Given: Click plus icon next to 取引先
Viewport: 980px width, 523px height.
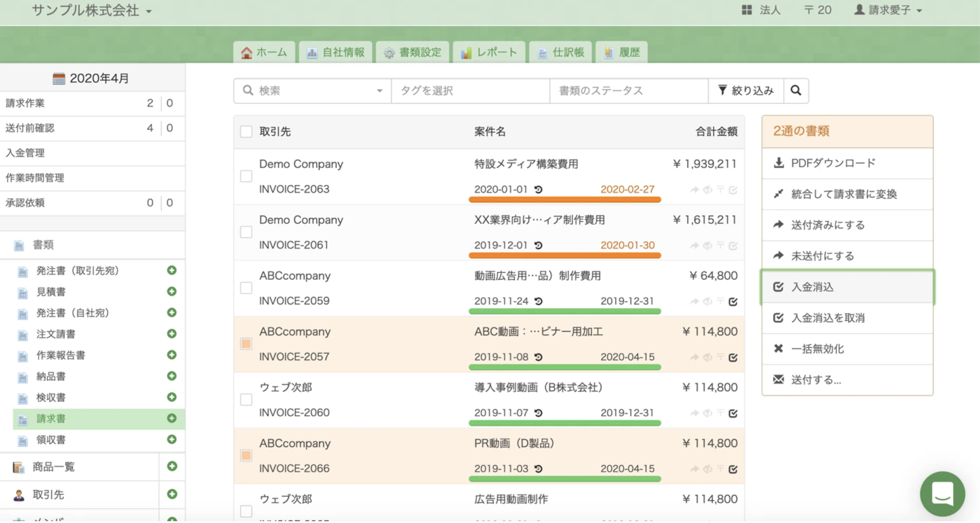Looking at the screenshot, I should [x=172, y=494].
